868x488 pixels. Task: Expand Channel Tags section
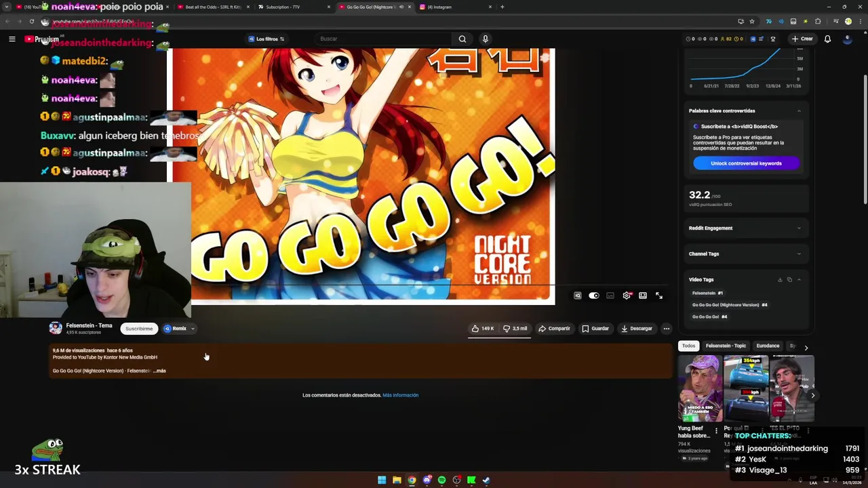pyautogui.click(x=799, y=253)
